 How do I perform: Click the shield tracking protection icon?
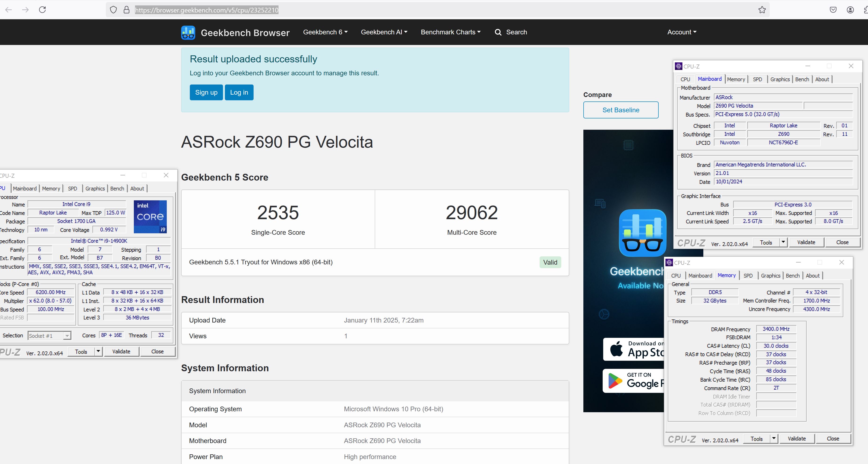tap(114, 10)
